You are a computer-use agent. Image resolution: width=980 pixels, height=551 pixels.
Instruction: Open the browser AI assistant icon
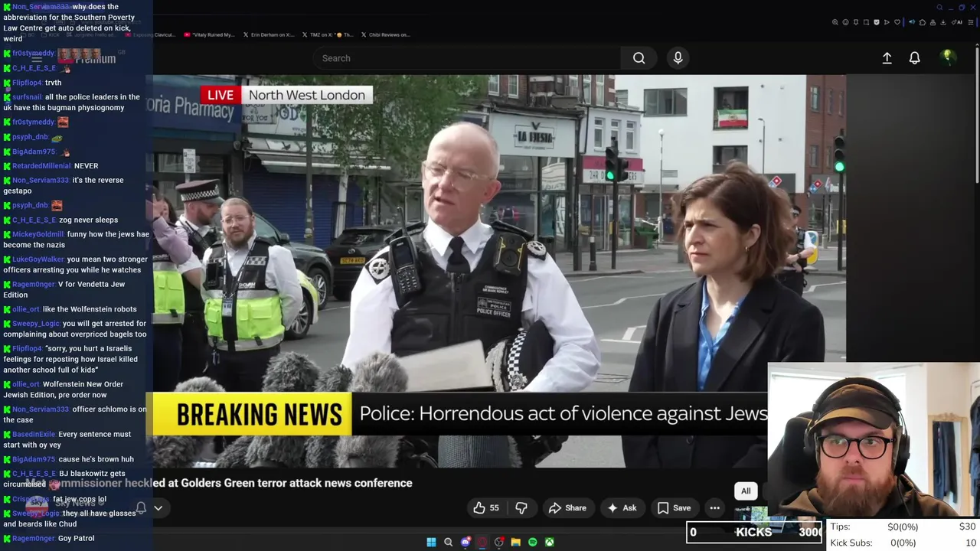tap(957, 22)
